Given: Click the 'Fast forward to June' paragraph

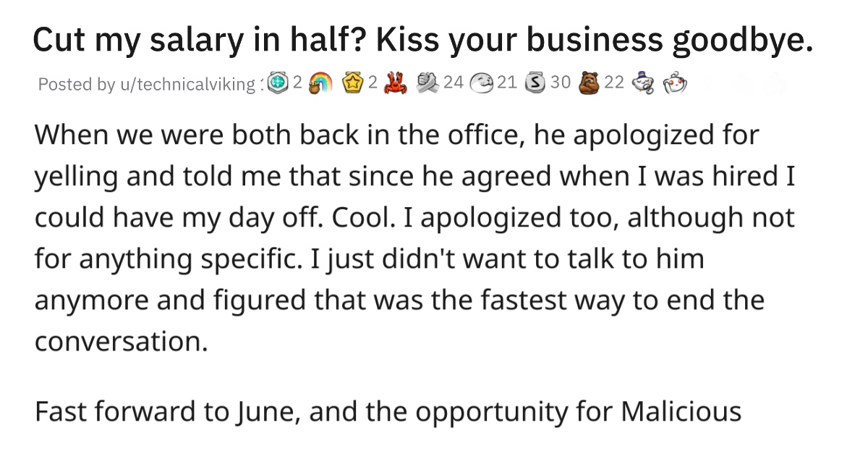Looking at the screenshot, I should (x=388, y=412).
